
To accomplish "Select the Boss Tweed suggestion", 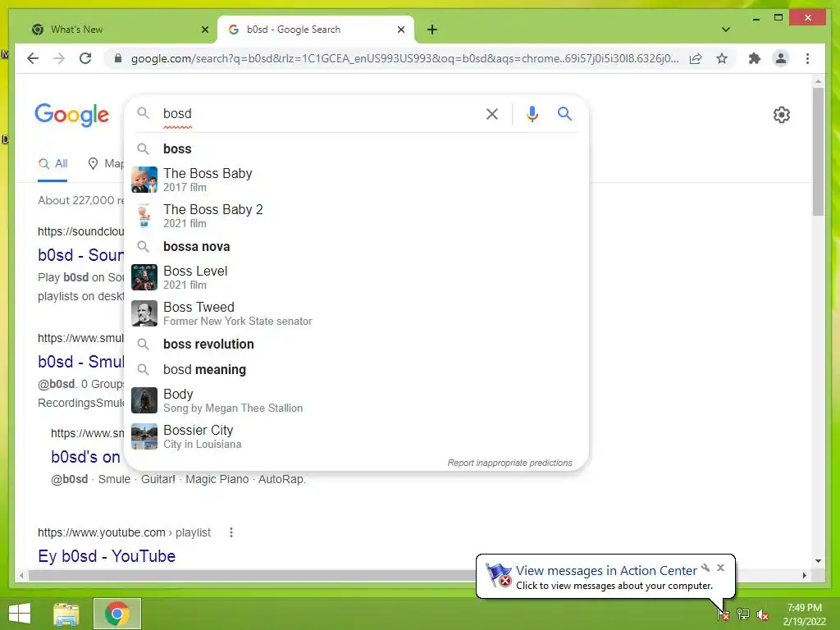I will [x=356, y=313].
